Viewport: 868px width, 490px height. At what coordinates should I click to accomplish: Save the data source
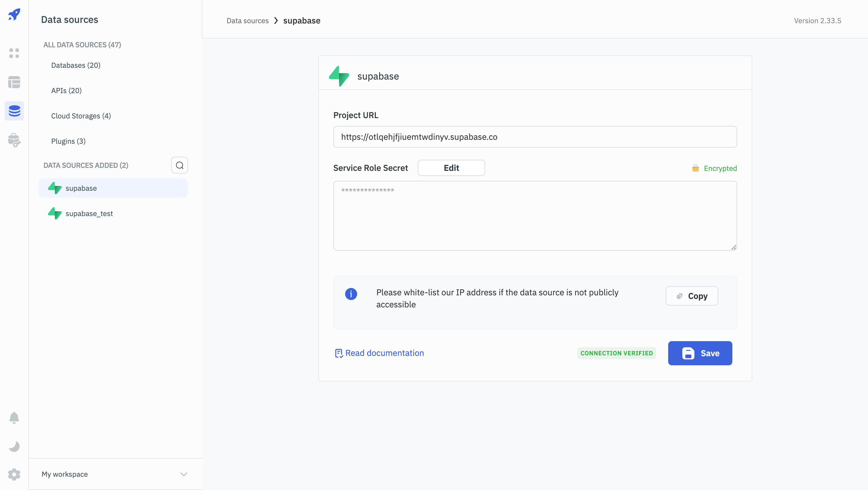pyautogui.click(x=700, y=353)
